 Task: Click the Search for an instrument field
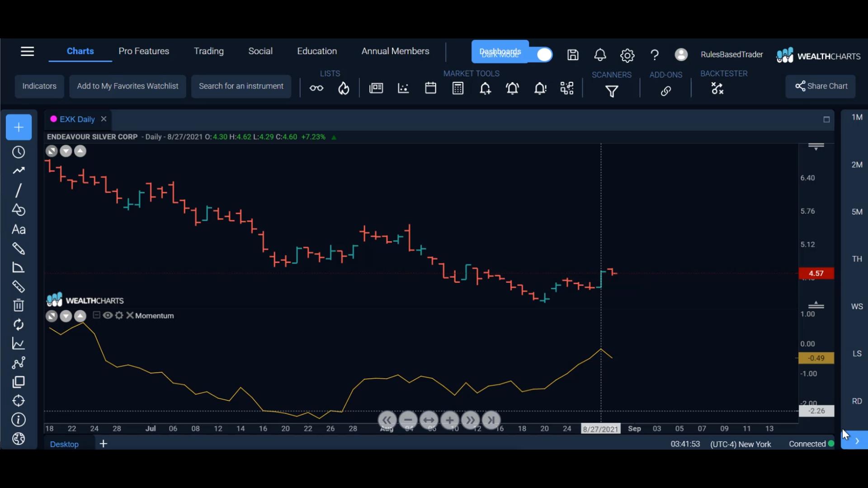(241, 86)
